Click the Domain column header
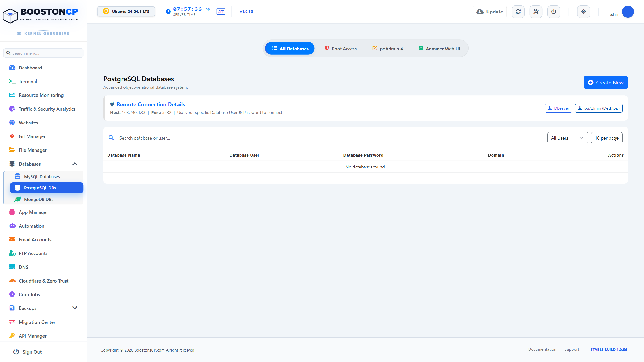 point(496,155)
